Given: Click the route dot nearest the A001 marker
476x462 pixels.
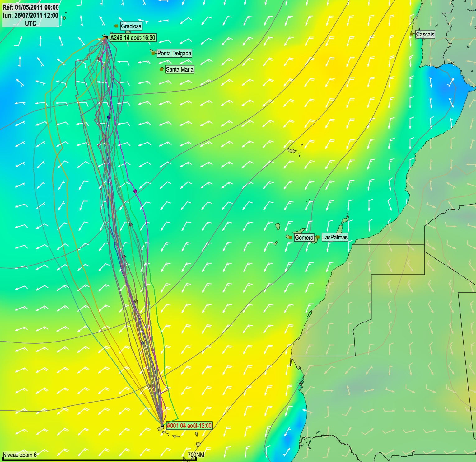Looking at the screenshot, I should (x=150, y=385).
